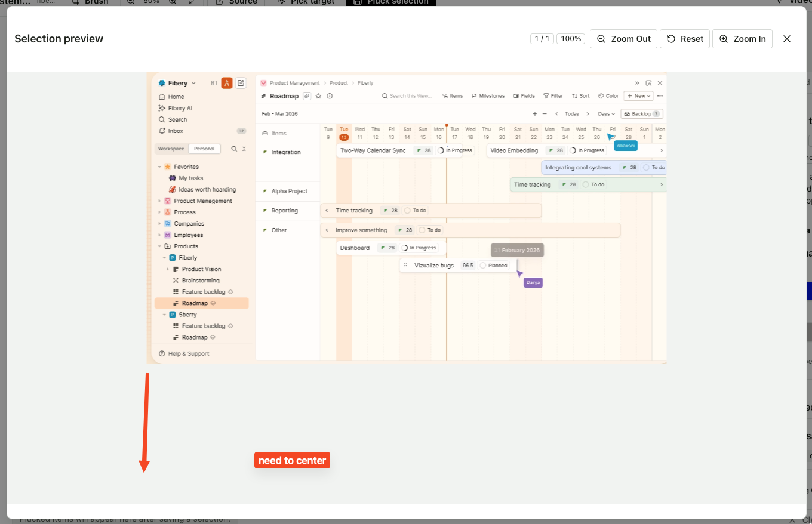Open the Backlog panel button
Viewport: 812px width, 524px height.
642,113
